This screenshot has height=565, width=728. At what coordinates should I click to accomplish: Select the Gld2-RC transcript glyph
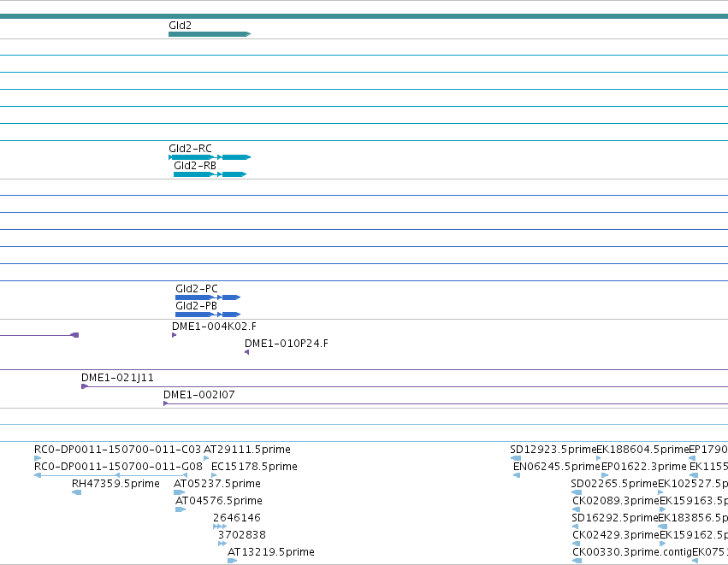point(210,157)
